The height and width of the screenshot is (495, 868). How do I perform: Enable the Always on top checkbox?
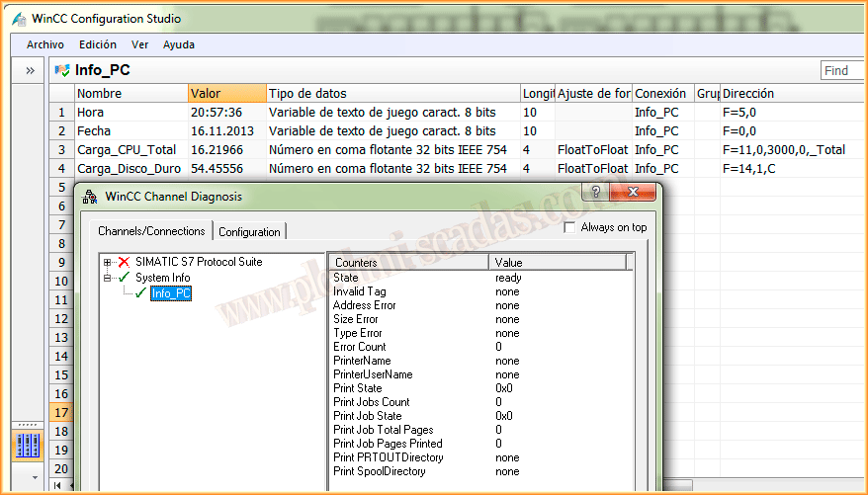(569, 228)
